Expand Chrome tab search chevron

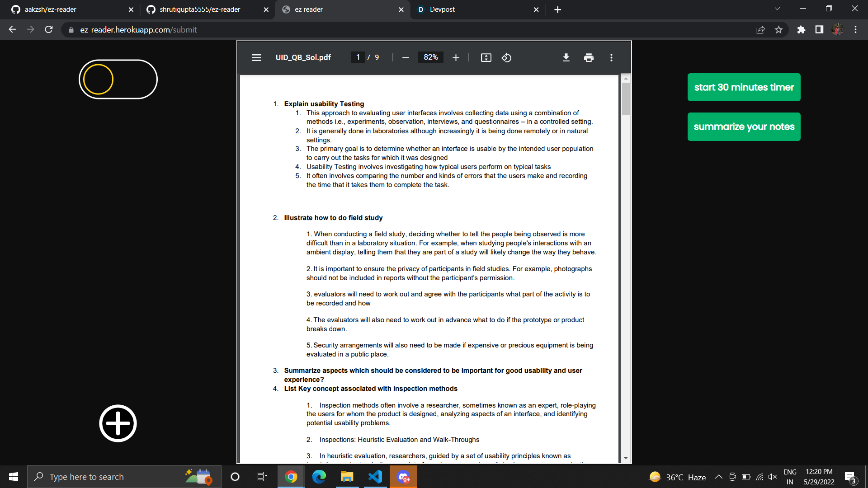point(777,9)
